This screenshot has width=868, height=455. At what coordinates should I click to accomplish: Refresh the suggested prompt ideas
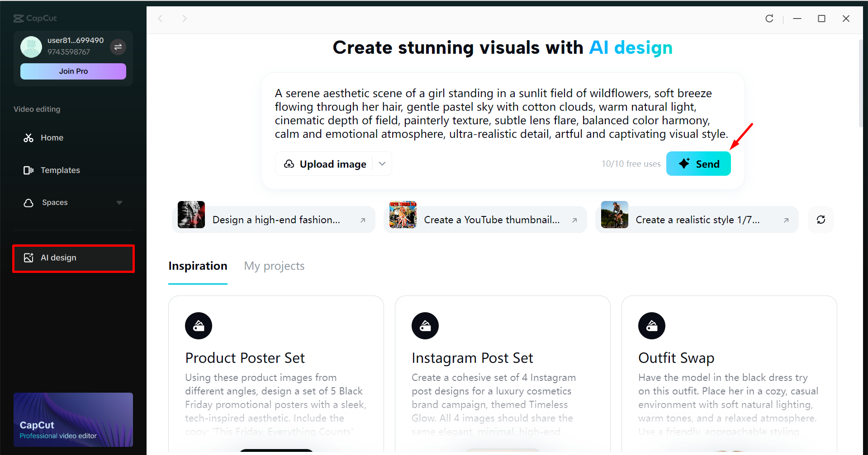pyautogui.click(x=821, y=220)
